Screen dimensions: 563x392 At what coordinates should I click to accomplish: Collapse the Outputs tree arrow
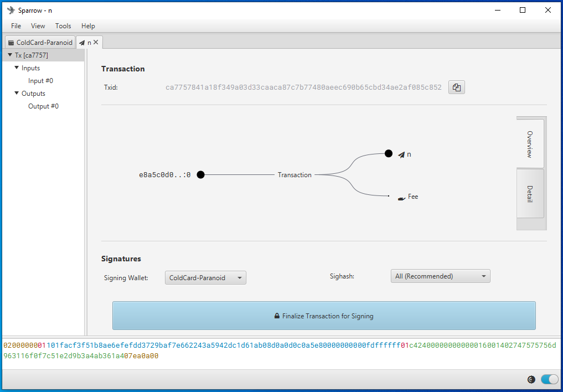[17, 93]
